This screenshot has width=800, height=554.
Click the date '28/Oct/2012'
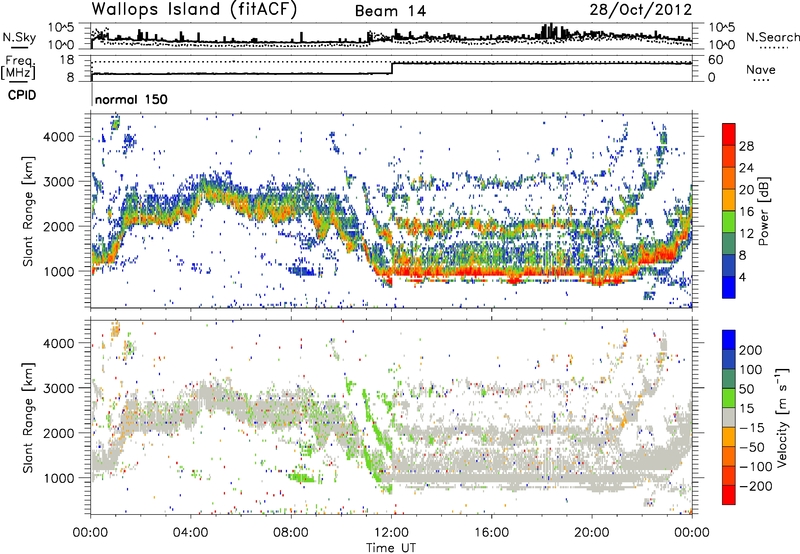pyautogui.click(x=641, y=10)
